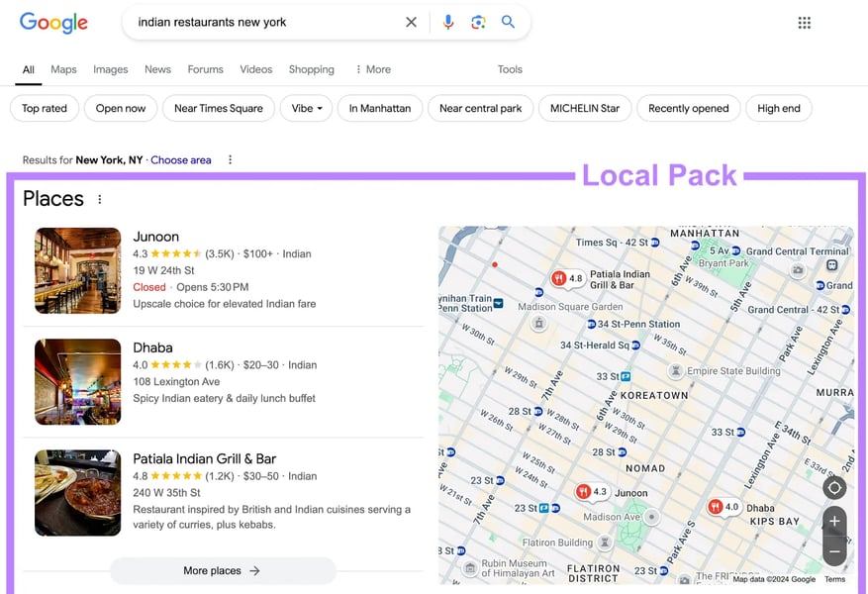Apply the Top rated filter chip
The width and height of the screenshot is (868, 594).
(x=45, y=109)
